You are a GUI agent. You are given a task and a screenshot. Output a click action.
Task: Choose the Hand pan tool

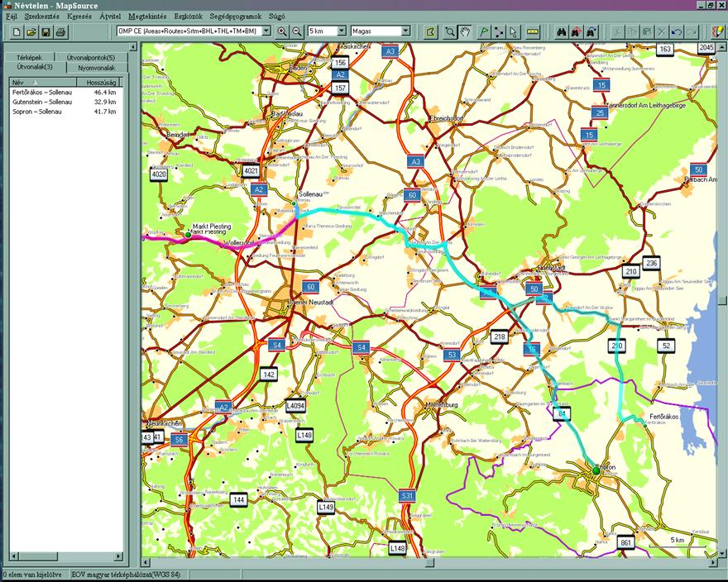[464, 31]
